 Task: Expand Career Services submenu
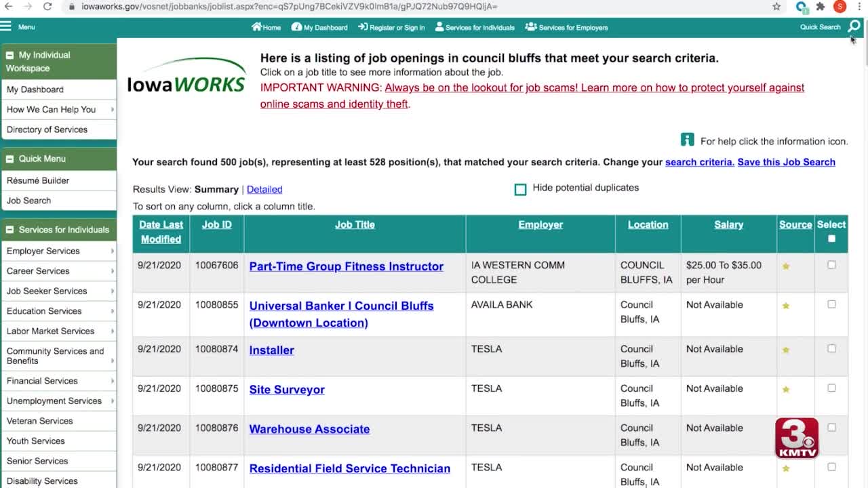coord(113,271)
